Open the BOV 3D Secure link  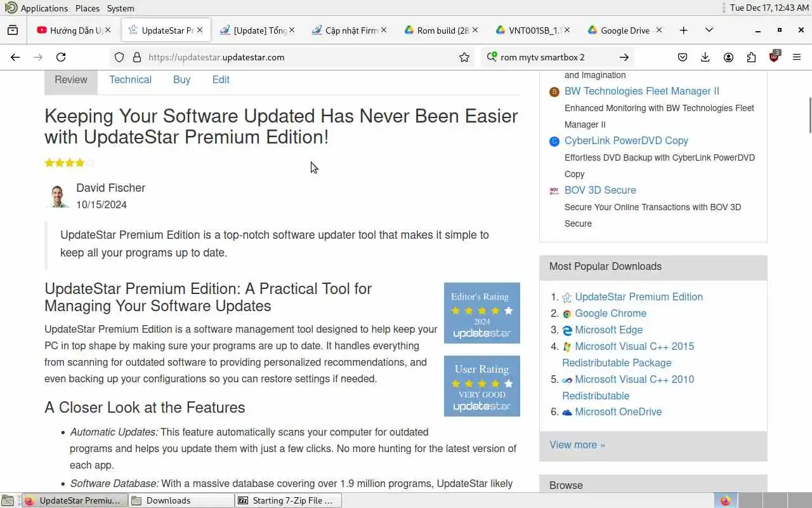click(x=600, y=190)
